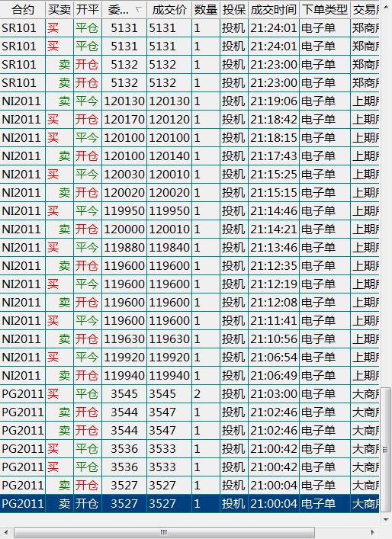Click the 成交价 column header
Viewport: 392px width, 539px height.
[x=169, y=10]
